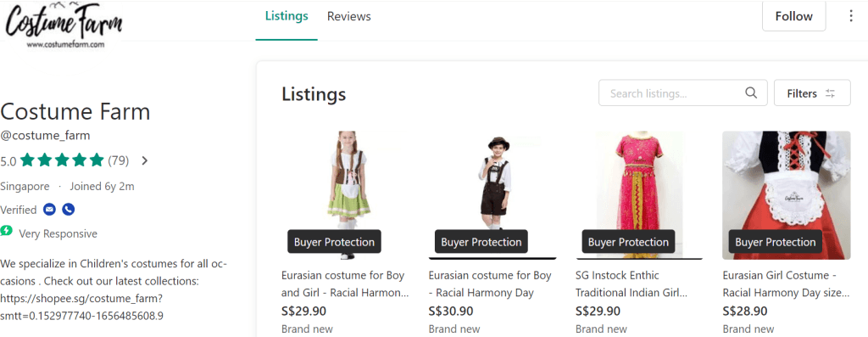The height and width of the screenshot is (337, 868).
Task: Click the sliders icon in Filters
Action: click(x=830, y=93)
